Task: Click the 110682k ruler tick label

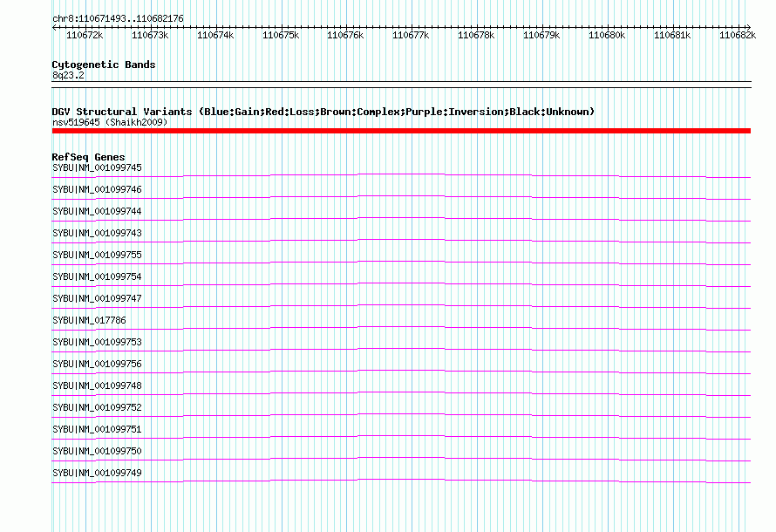Action: pyautogui.click(x=738, y=35)
